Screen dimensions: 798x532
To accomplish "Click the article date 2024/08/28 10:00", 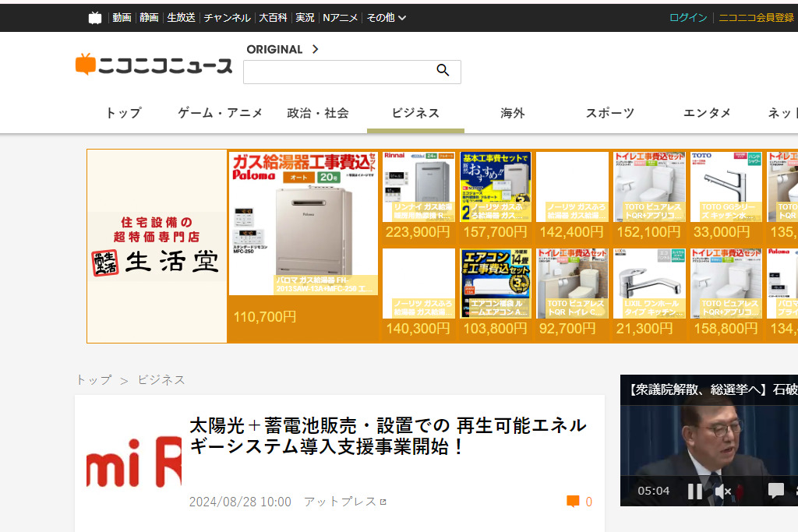I will pos(240,502).
